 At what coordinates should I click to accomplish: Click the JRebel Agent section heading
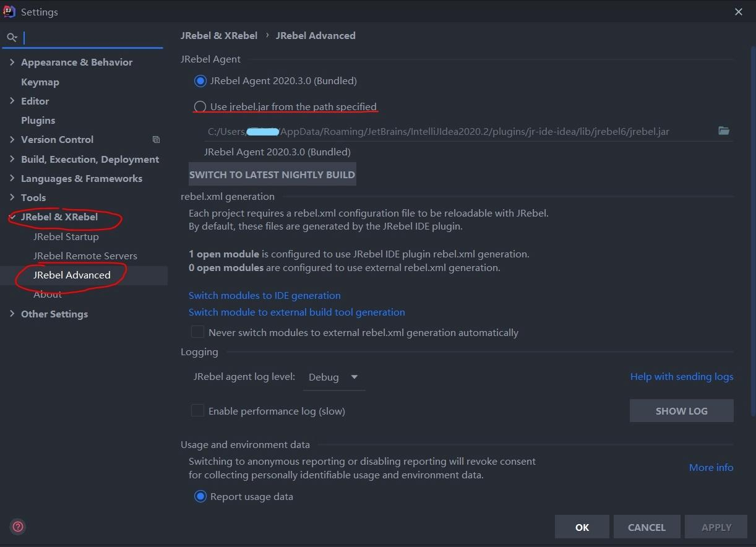[x=210, y=59]
